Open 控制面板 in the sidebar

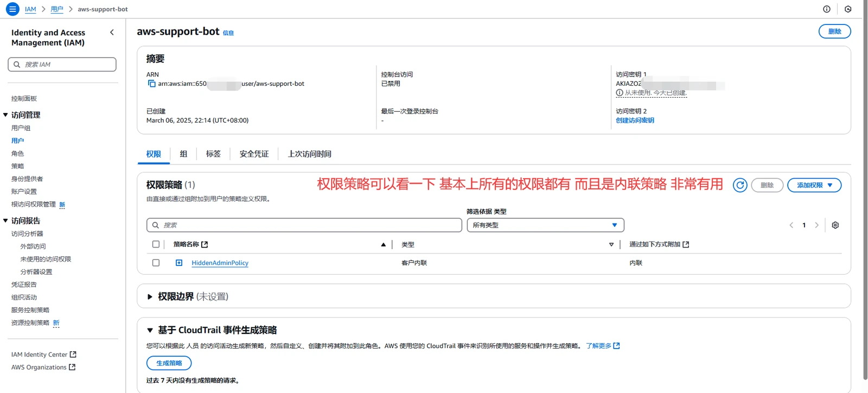pos(24,99)
